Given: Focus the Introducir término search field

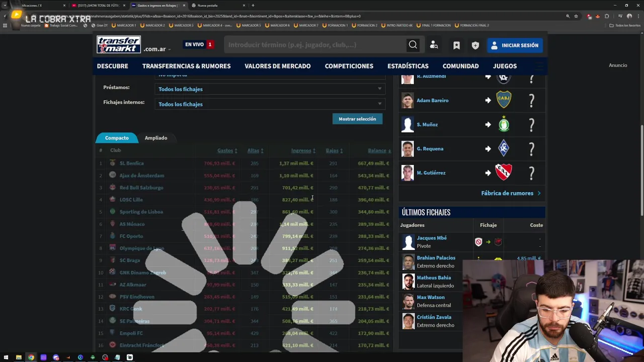Looking at the screenshot, I should coord(315,45).
